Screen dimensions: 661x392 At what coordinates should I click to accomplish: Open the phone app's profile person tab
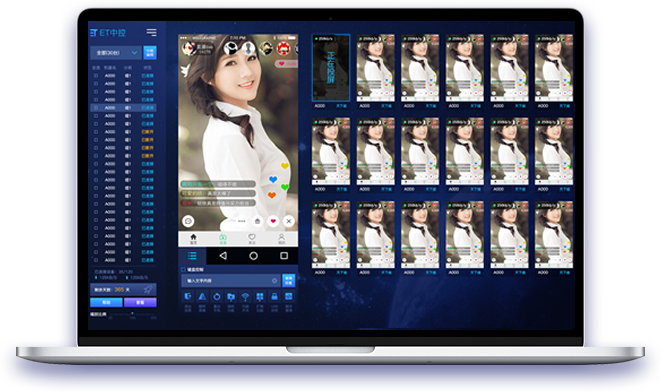coord(282,239)
